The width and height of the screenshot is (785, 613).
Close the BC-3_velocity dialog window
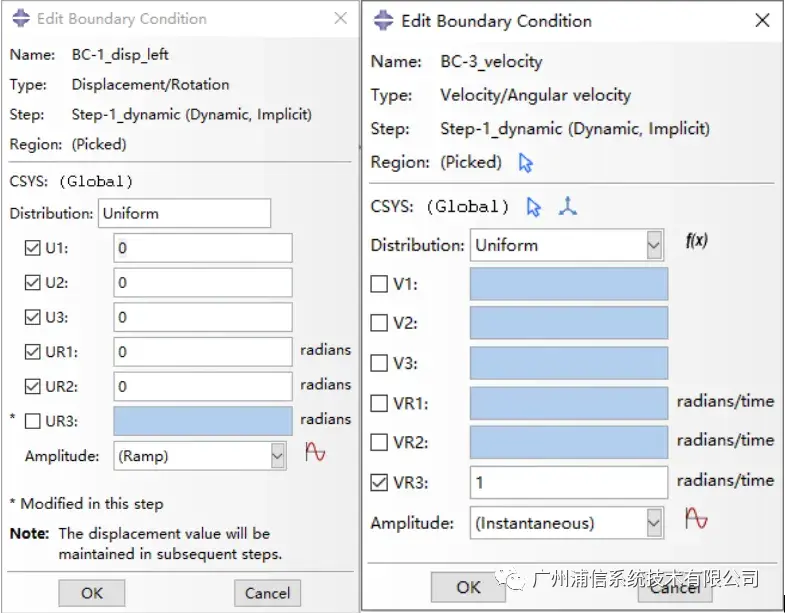point(763,21)
